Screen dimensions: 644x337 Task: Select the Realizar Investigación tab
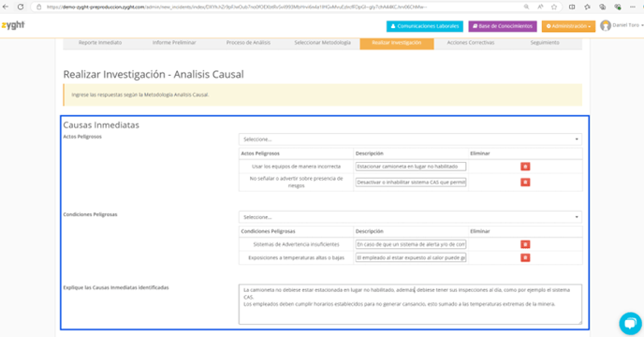[397, 43]
